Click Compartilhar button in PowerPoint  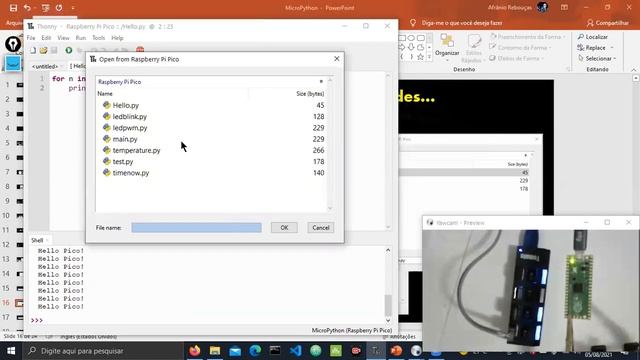[608, 23]
